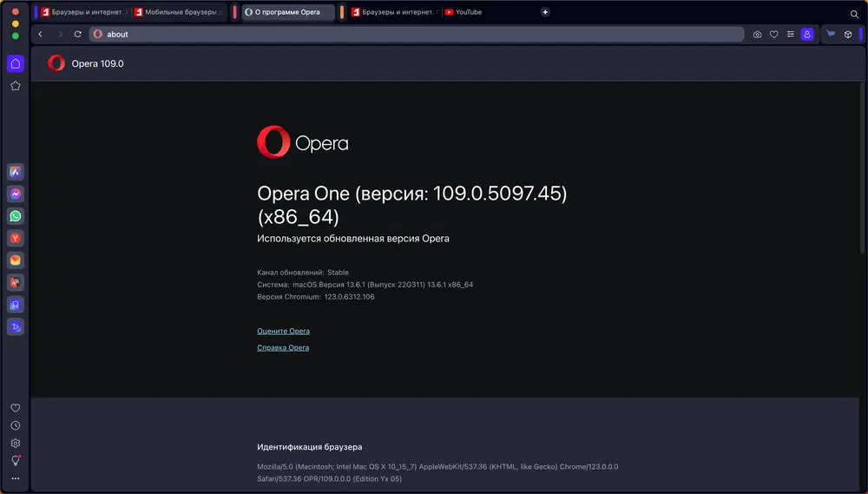Collapse the red tab island handle
Viewport: 868px width, 494px height.
pos(234,12)
